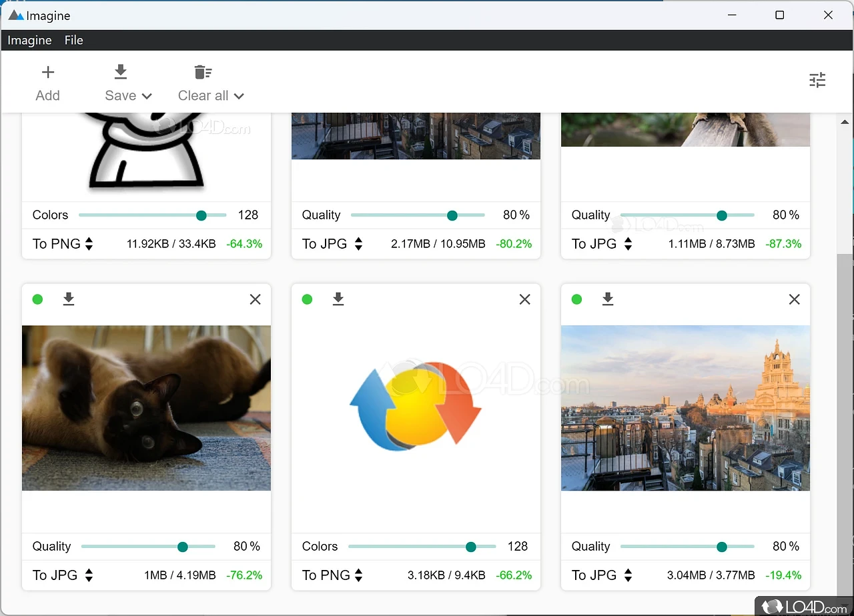Click the green status dot on cat card
The width and height of the screenshot is (854, 616).
point(37,299)
